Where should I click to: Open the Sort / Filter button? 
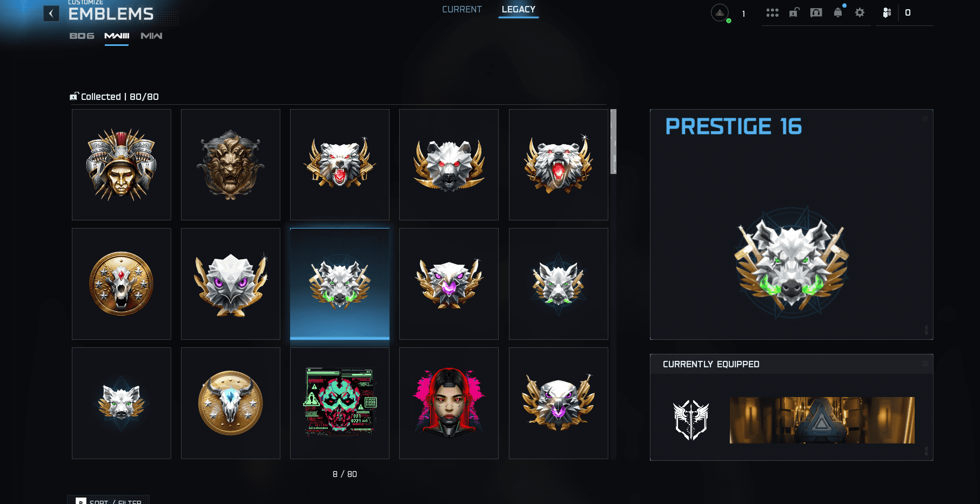[x=109, y=500]
